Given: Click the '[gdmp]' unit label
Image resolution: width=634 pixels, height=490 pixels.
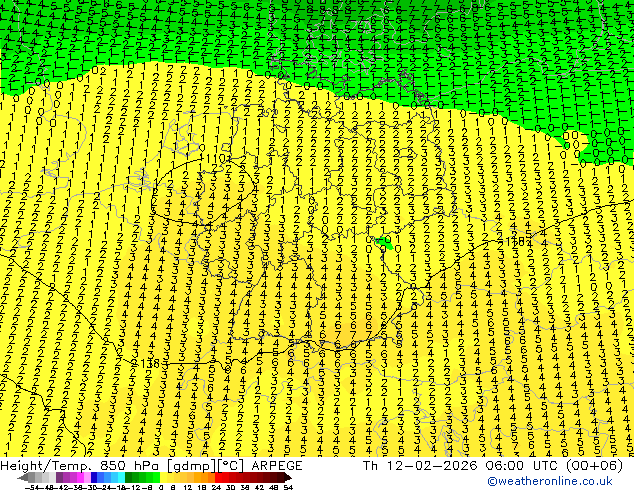Looking at the screenshot, I should pyautogui.click(x=191, y=466).
